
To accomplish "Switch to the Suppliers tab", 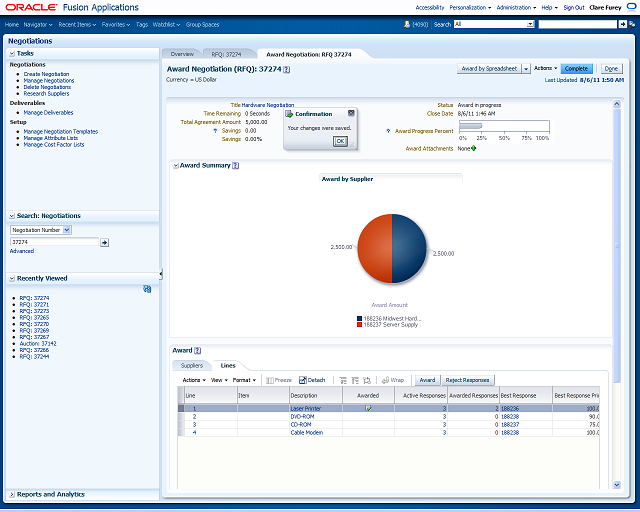I will tap(192, 365).
